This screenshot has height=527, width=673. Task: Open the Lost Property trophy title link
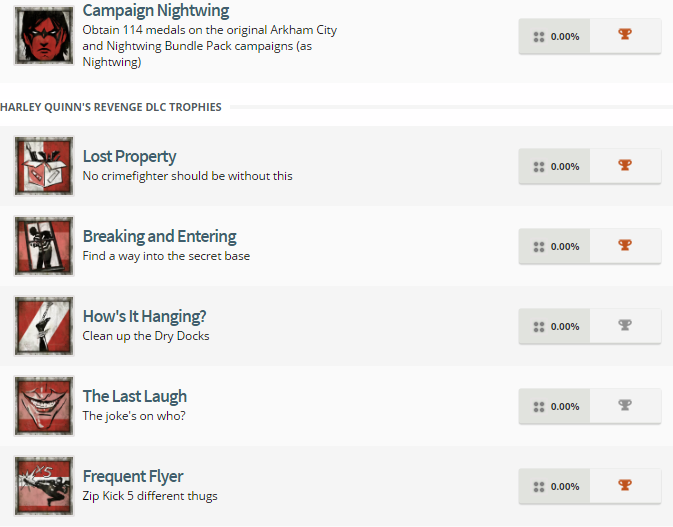pos(129,156)
